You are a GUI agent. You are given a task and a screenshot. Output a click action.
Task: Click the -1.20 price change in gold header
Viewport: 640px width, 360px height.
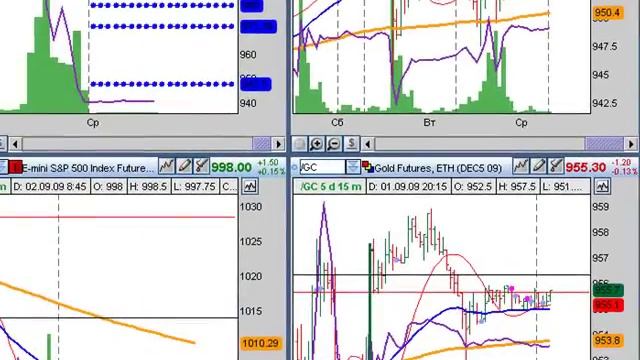(622, 162)
